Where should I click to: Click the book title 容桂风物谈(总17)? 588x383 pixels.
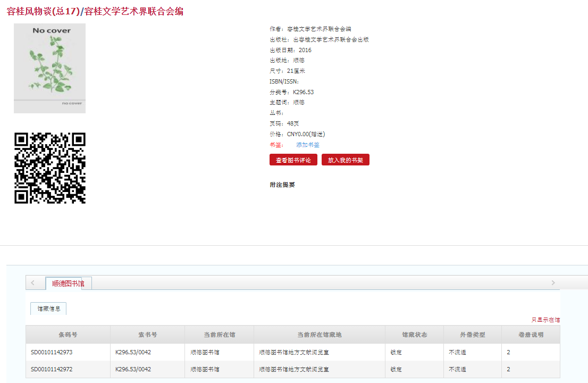(43, 11)
